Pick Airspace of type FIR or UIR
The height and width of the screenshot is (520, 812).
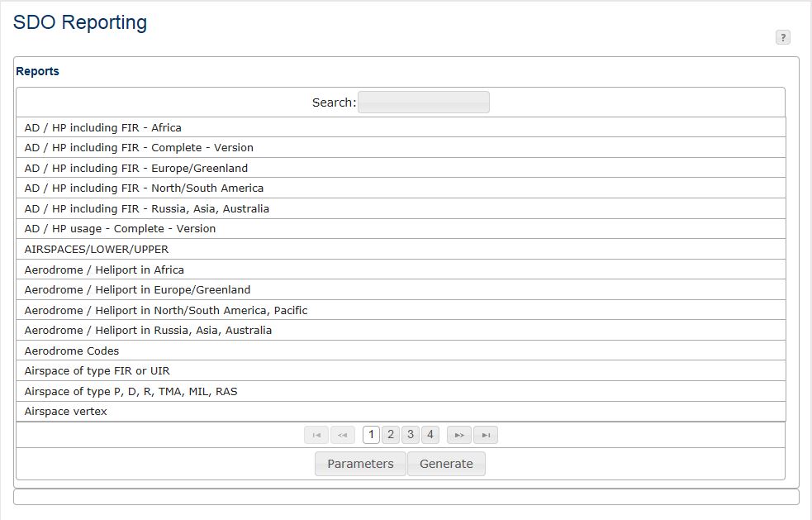tap(401, 371)
